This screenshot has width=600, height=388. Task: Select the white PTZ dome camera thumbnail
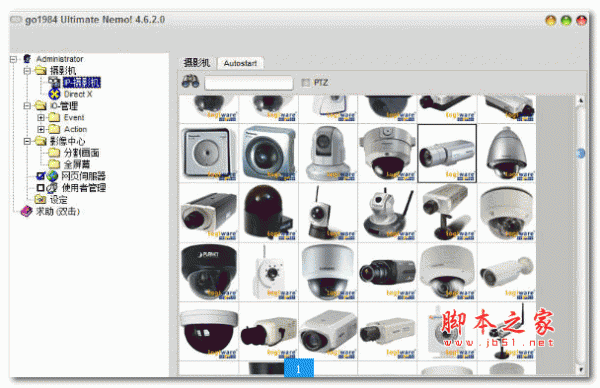coord(328,153)
